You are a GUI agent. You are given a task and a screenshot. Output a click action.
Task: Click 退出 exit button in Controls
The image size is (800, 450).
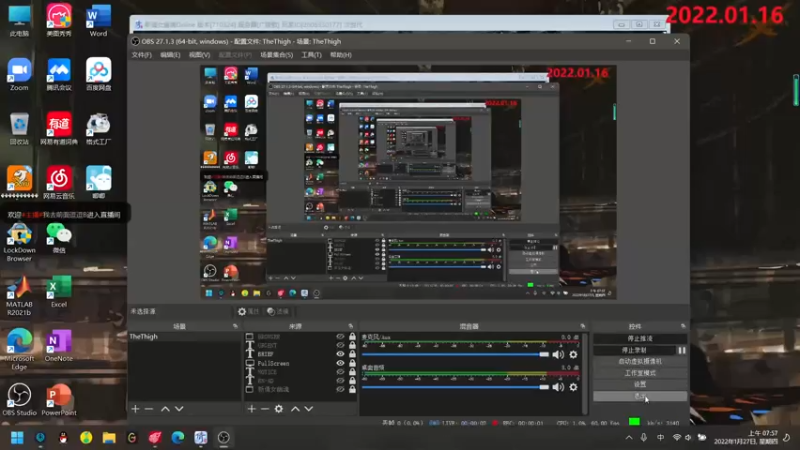[640, 396]
